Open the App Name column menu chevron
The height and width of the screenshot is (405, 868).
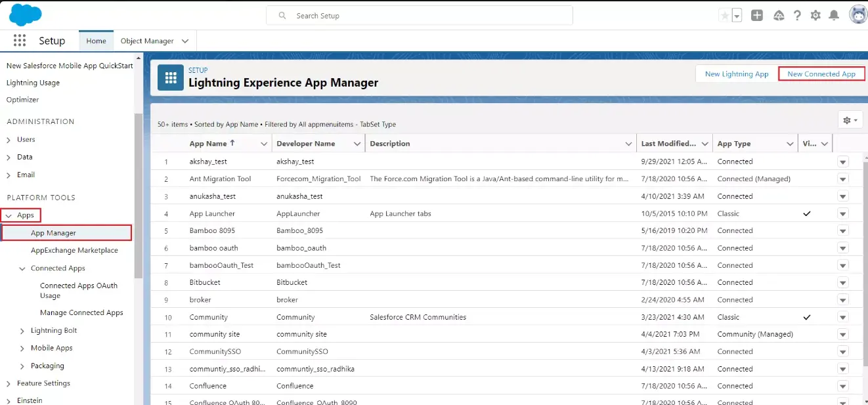pos(264,144)
